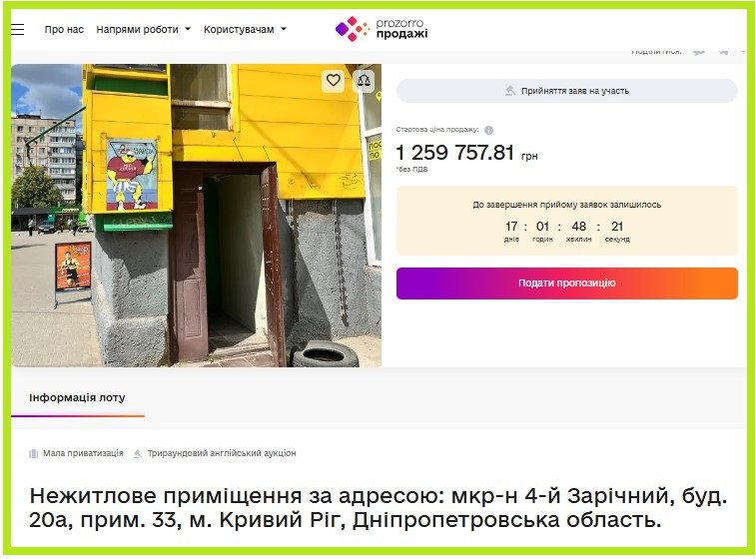Click the Мала приватизація label
The width and height of the screenshot is (756, 559).
pos(83,453)
